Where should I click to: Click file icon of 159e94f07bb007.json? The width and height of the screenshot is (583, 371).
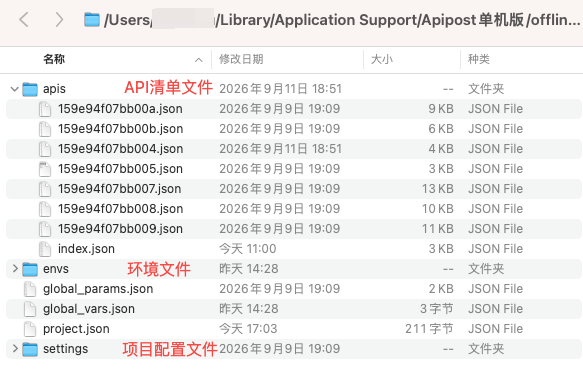45,189
